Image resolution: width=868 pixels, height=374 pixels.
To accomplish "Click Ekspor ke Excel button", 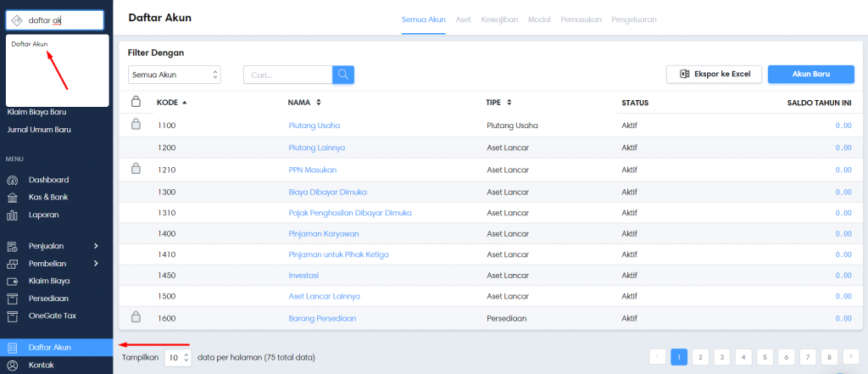I will (x=714, y=75).
